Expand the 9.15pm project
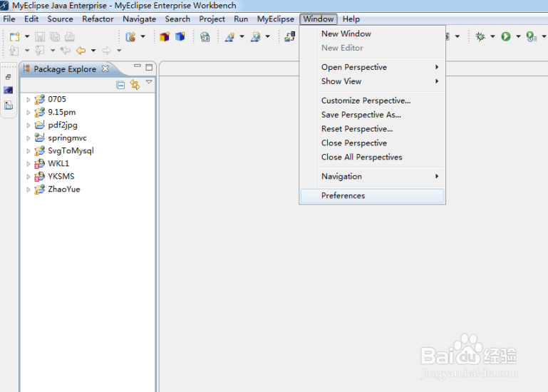 click(x=29, y=113)
